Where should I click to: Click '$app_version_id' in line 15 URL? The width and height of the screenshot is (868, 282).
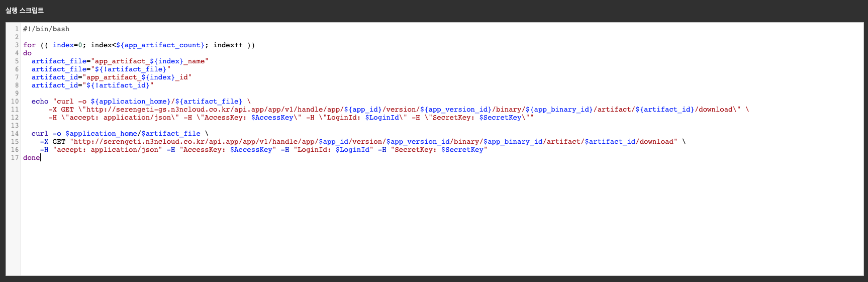click(418, 142)
